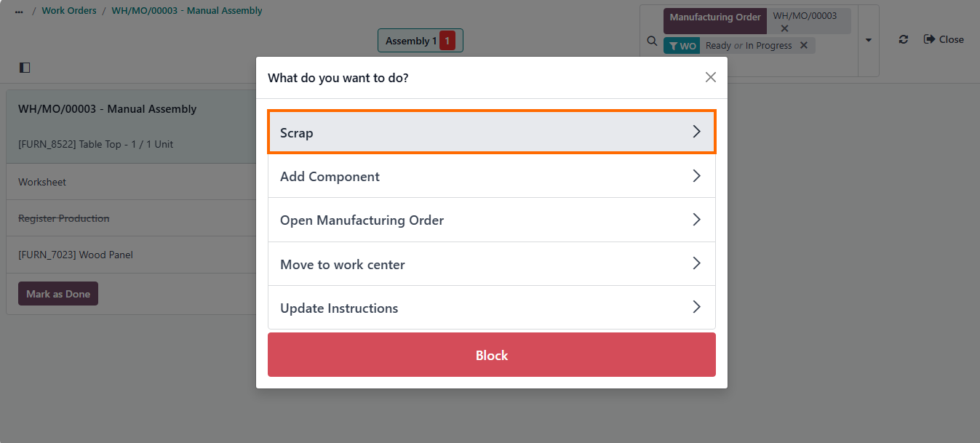Screen dimensions: 980x443
Task: Remove the Ready or In Progress filter
Action: [x=804, y=45]
